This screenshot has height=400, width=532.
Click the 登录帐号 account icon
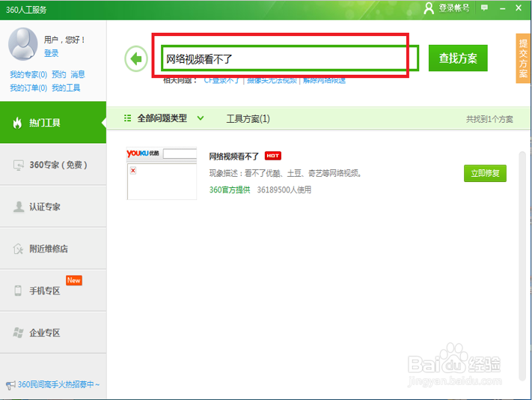(429, 8)
